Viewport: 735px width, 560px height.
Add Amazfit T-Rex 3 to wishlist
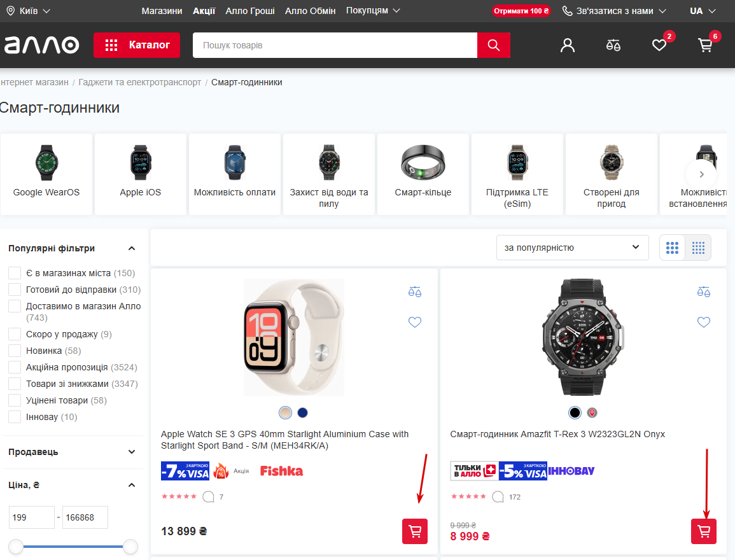click(704, 322)
